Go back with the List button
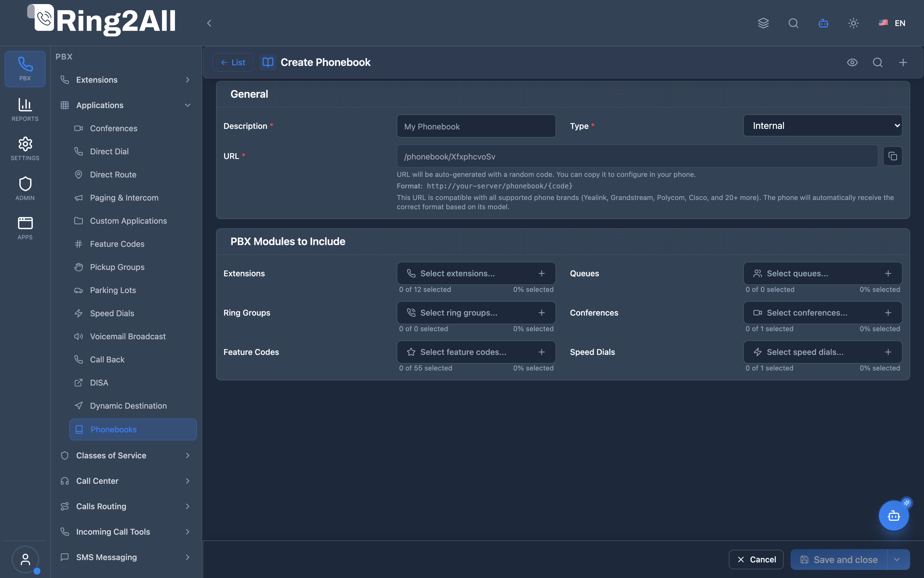Viewport: 924px width, 578px height. tap(233, 62)
